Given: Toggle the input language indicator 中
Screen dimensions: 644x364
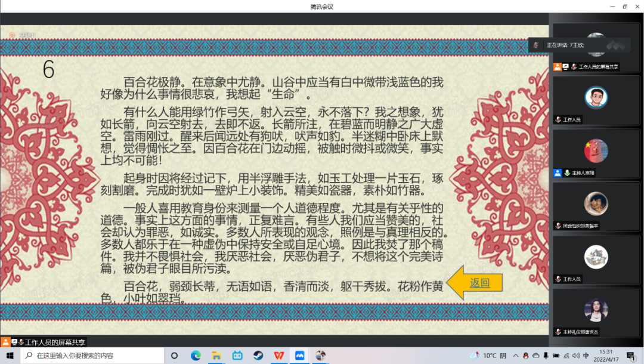Looking at the screenshot, I should (586, 356).
